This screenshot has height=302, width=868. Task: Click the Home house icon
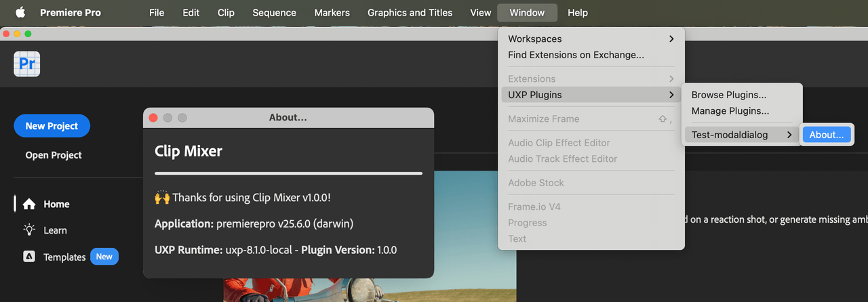click(29, 204)
